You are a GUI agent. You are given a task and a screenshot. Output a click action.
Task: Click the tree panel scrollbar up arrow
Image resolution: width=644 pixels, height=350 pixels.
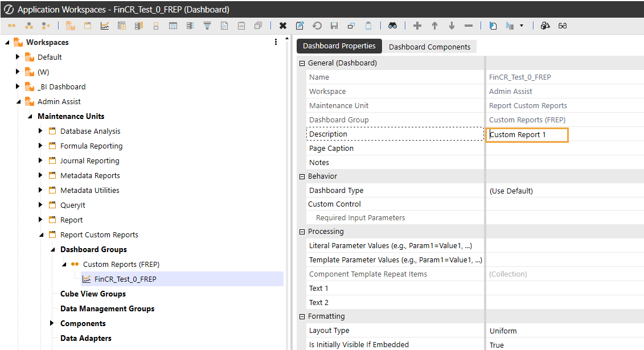tap(286, 39)
